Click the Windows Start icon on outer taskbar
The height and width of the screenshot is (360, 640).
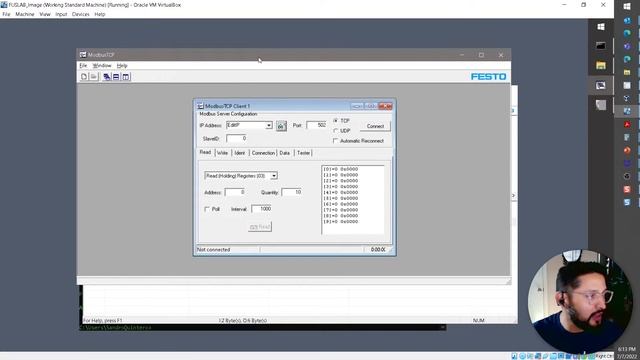pyautogui.click(x=627, y=7)
